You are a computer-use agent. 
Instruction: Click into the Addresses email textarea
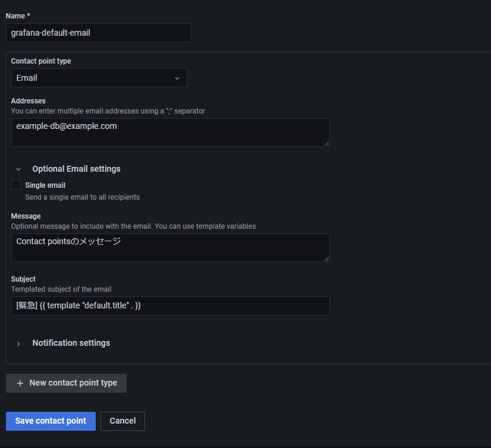171,132
